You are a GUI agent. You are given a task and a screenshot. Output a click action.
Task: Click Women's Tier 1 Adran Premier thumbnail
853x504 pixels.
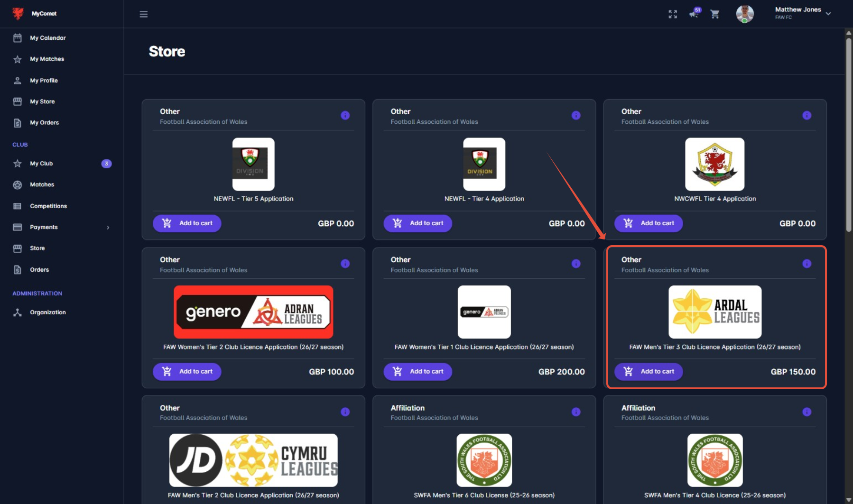tap(484, 312)
